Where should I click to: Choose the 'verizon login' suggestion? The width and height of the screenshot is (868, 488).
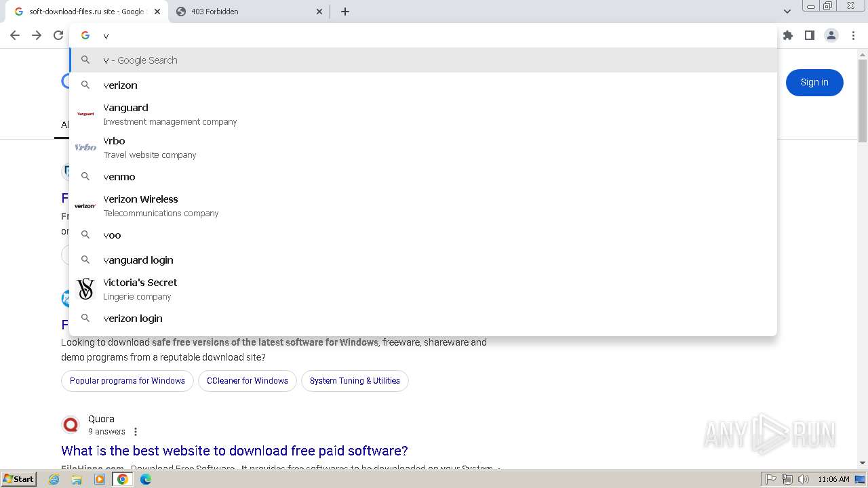(423, 318)
